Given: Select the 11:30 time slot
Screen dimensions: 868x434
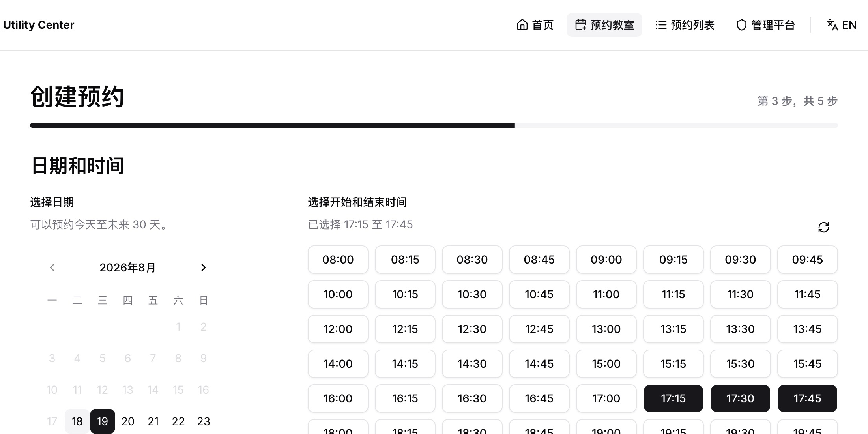Looking at the screenshot, I should 741,294.
